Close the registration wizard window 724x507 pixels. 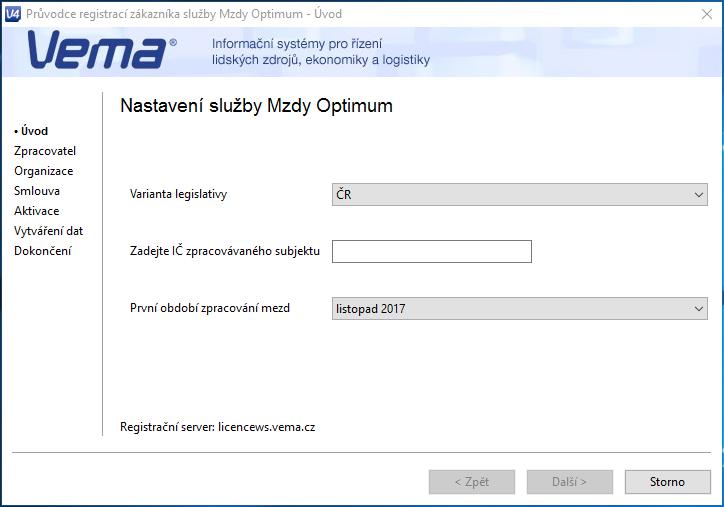tap(707, 14)
